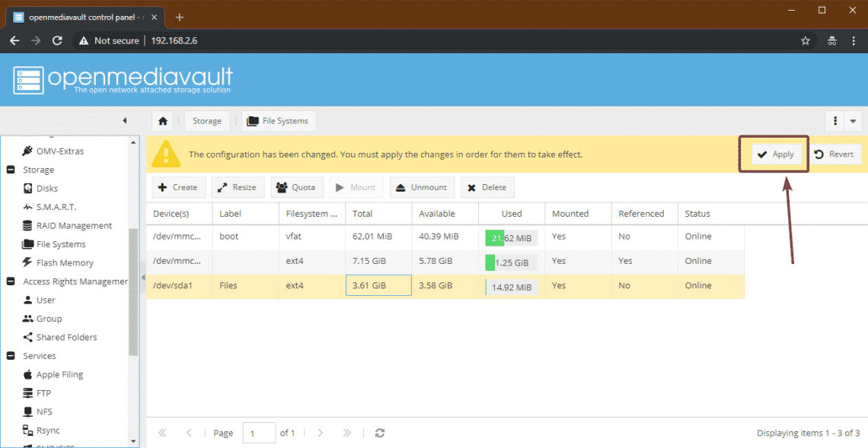The width and height of the screenshot is (868, 448).
Task: Select the 7.15 GiB ext4 row
Action: (x=445, y=261)
